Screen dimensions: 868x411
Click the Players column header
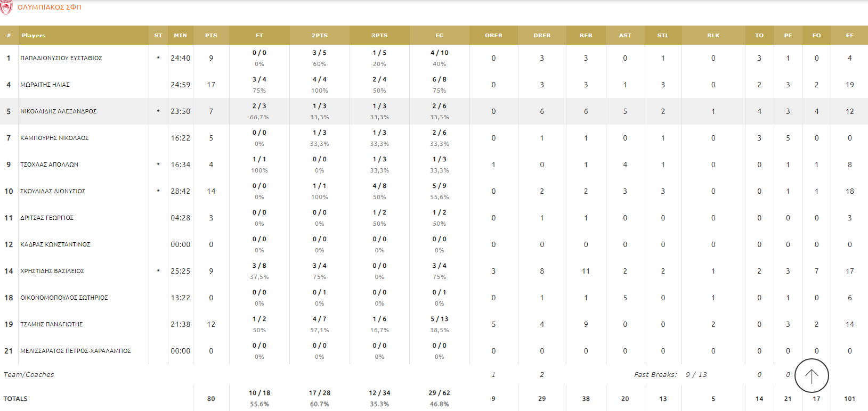(x=34, y=36)
